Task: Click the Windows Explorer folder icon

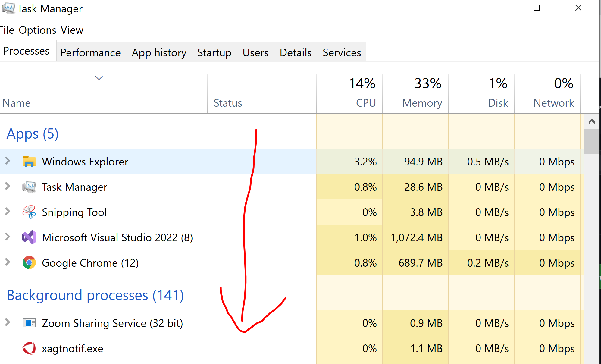Action: point(29,162)
